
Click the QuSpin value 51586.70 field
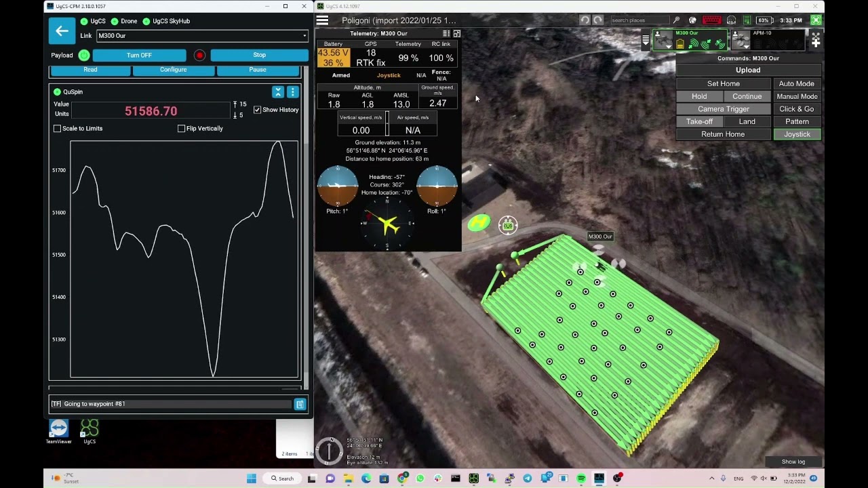[151, 111]
